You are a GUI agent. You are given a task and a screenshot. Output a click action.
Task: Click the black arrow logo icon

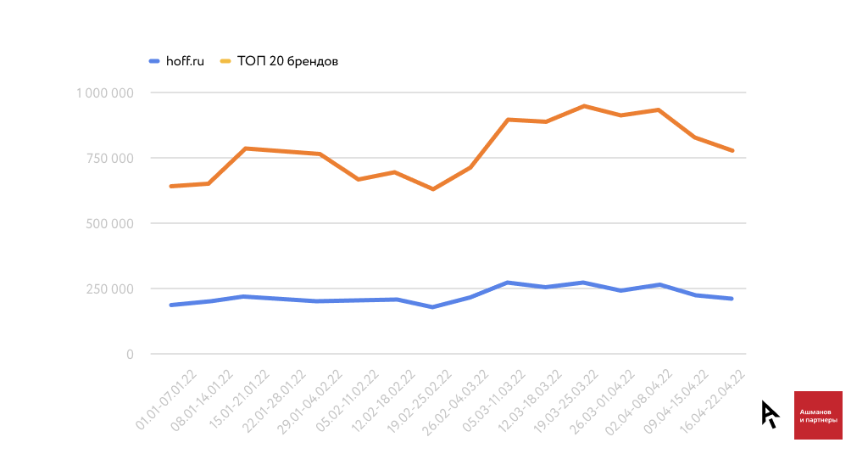click(770, 414)
